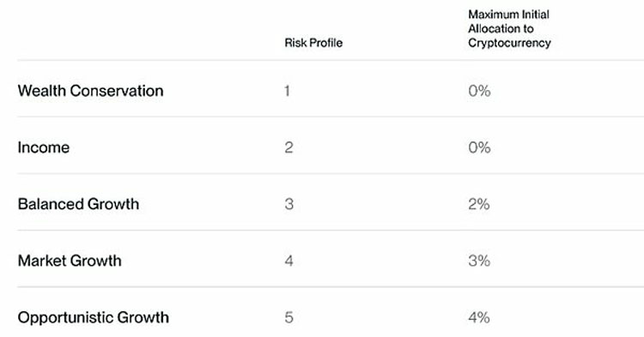644x337 pixels.
Task: Select the Income row label
Action: (44, 147)
